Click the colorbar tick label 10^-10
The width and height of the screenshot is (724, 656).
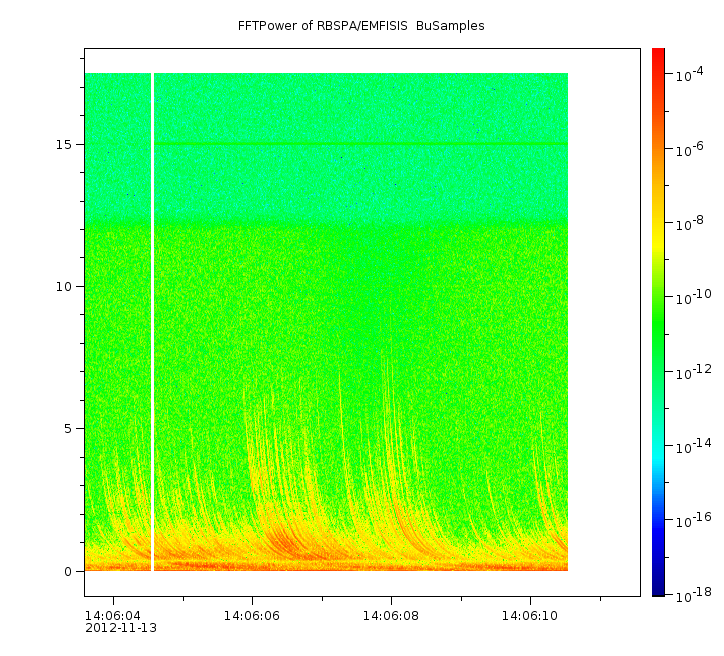coord(692,298)
